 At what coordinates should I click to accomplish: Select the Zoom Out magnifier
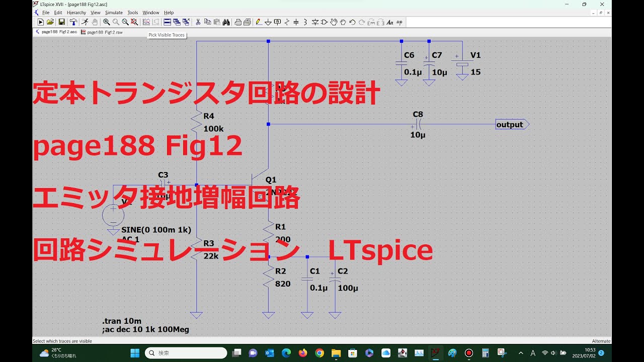125,22
